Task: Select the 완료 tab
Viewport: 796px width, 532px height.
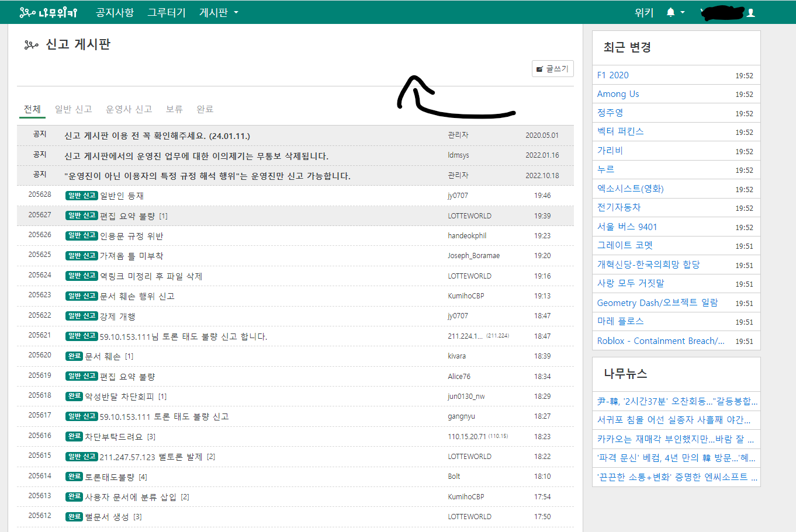Action: 205,109
